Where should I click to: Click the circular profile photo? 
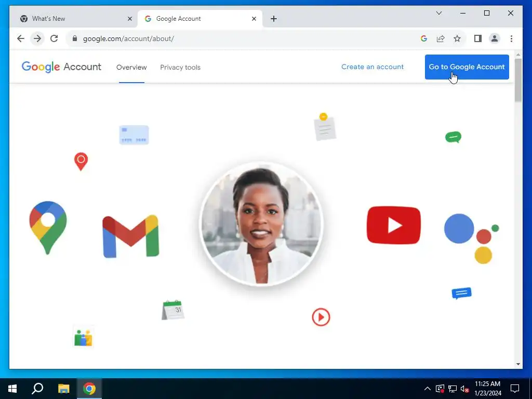tap(261, 224)
